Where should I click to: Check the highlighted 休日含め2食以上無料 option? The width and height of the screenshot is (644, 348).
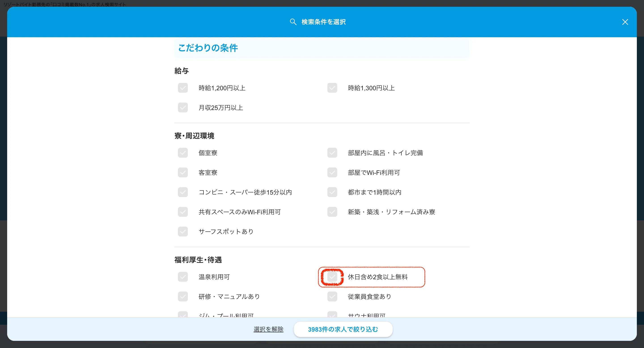point(332,277)
